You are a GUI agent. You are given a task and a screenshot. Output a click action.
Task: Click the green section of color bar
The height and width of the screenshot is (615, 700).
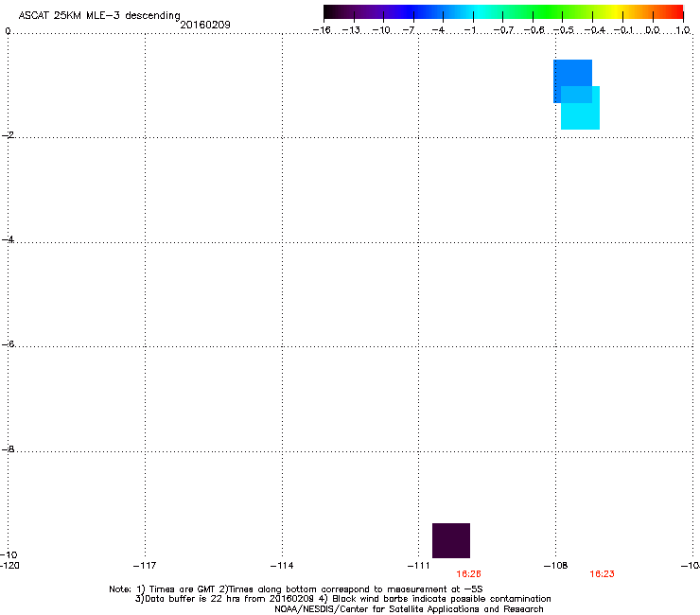[549, 11]
